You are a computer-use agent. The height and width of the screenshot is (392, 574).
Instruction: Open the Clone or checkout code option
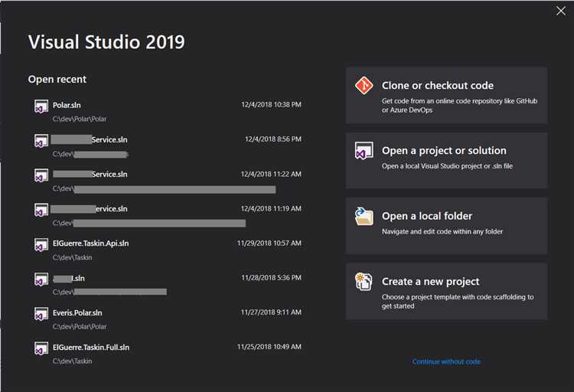coord(447,95)
